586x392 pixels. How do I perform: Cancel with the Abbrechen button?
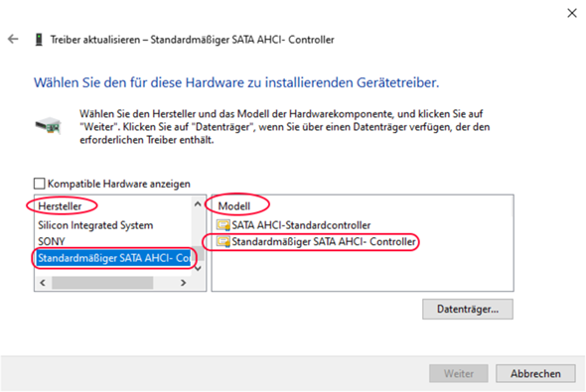click(x=535, y=373)
